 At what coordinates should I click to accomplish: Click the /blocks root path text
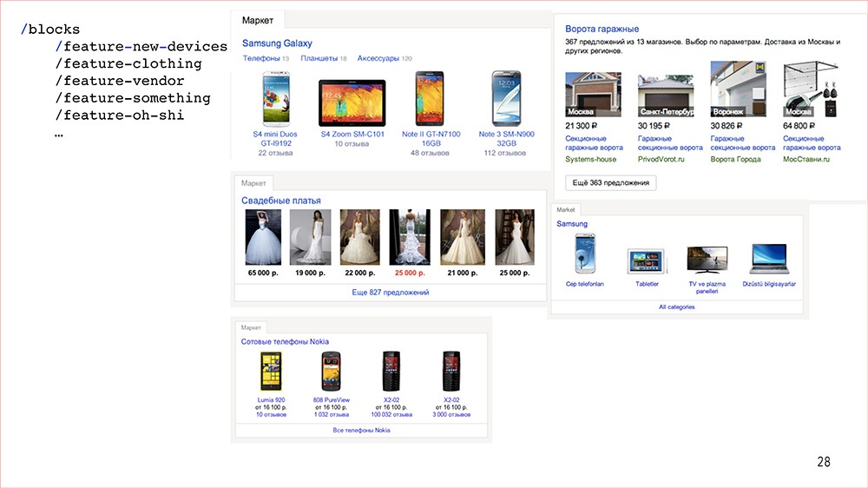(x=49, y=30)
